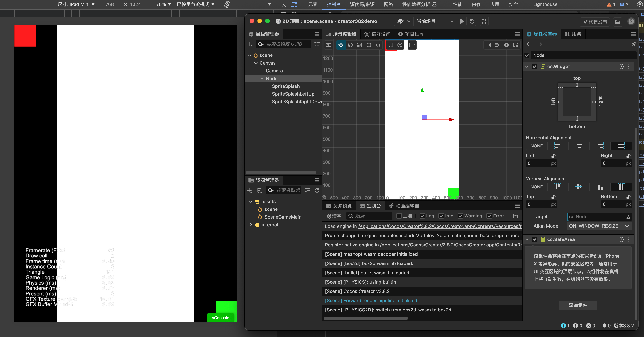Viewport: 644px width, 337px height.
Task: Open the Align Mode dropdown
Action: [599, 226]
